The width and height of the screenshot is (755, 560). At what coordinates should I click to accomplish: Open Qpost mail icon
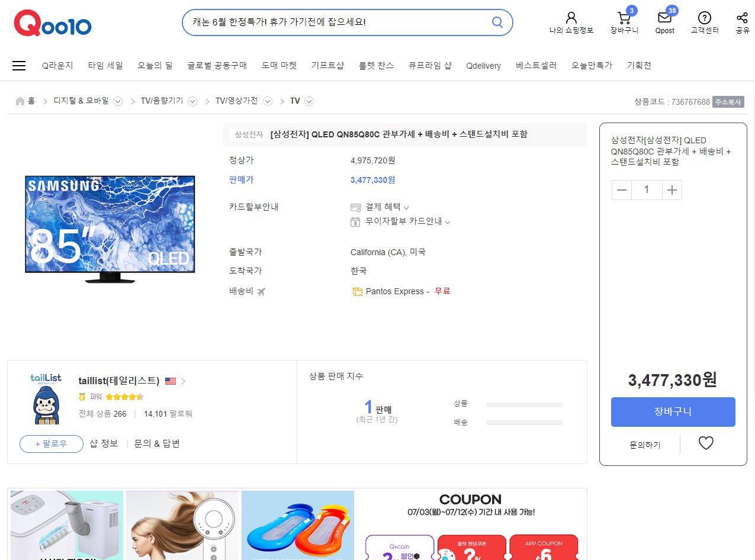(664, 18)
